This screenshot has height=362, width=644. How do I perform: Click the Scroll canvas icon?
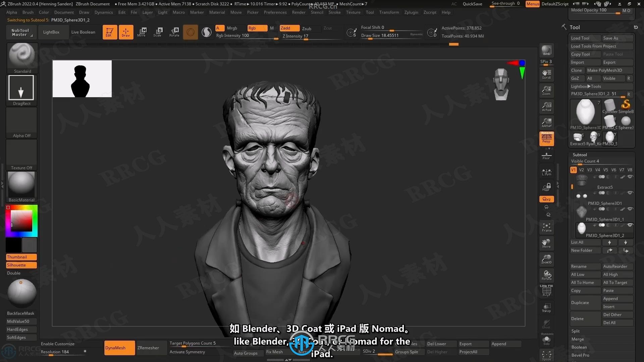click(x=546, y=74)
